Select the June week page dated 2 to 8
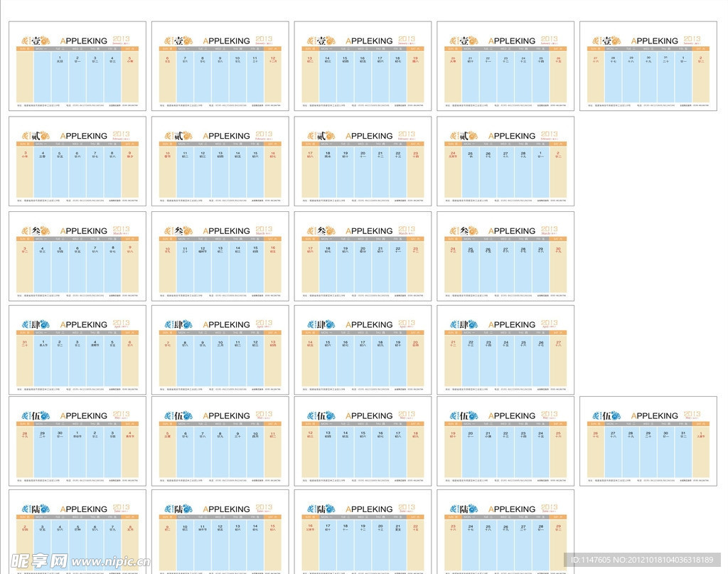The image size is (728, 574). click(77, 532)
